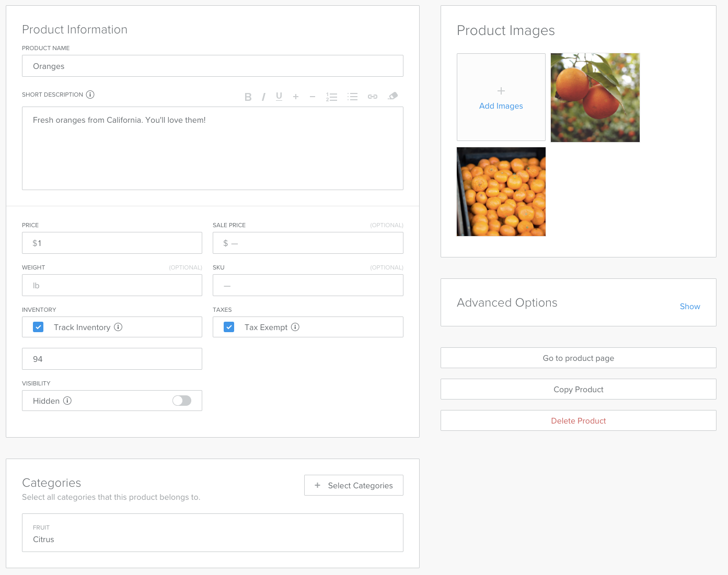Screen dimensions: 728x575
Task: Insert a hyperlink using the link icon
Action: pos(373,96)
